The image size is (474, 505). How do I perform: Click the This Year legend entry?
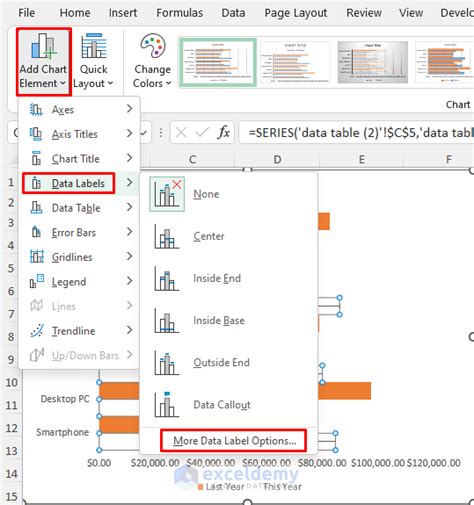[x=282, y=487]
